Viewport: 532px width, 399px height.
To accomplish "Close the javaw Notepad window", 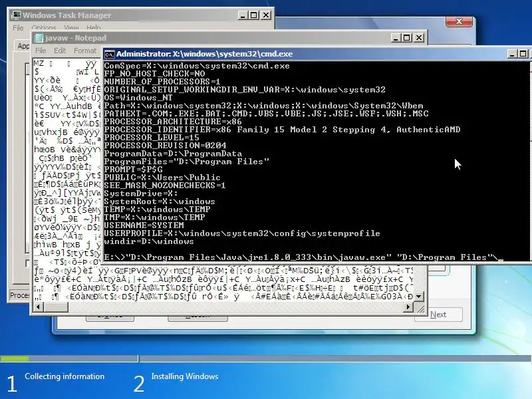I will coord(419,38).
